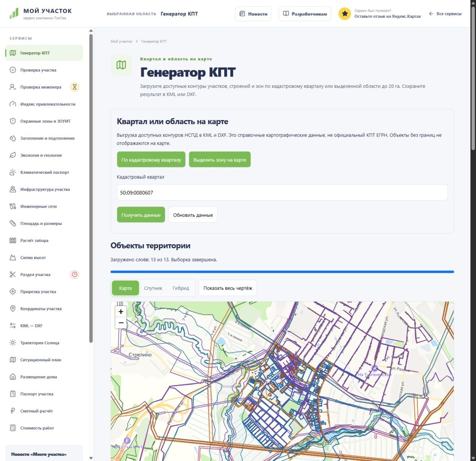Click Показать весь чертёж button
Screen dimensions: 476x461
click(x=228, y=288)
